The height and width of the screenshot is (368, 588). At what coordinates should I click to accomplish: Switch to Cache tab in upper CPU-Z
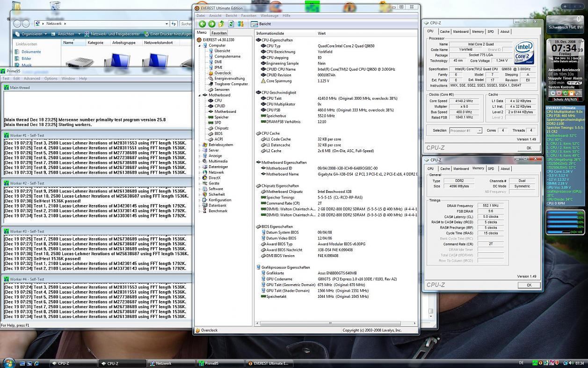[445, 31]
